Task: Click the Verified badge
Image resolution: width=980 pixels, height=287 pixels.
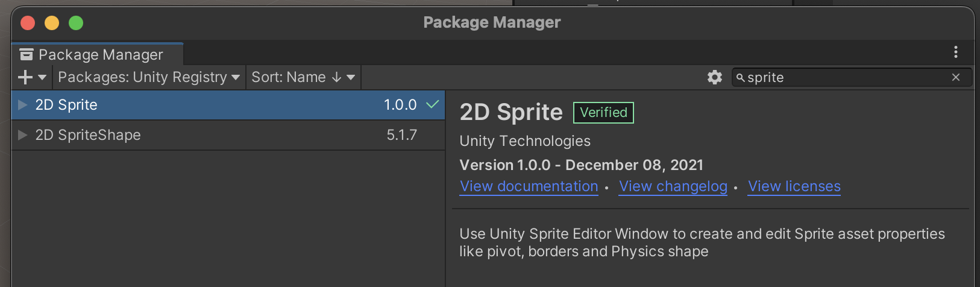Action: [x=603, y=113]
